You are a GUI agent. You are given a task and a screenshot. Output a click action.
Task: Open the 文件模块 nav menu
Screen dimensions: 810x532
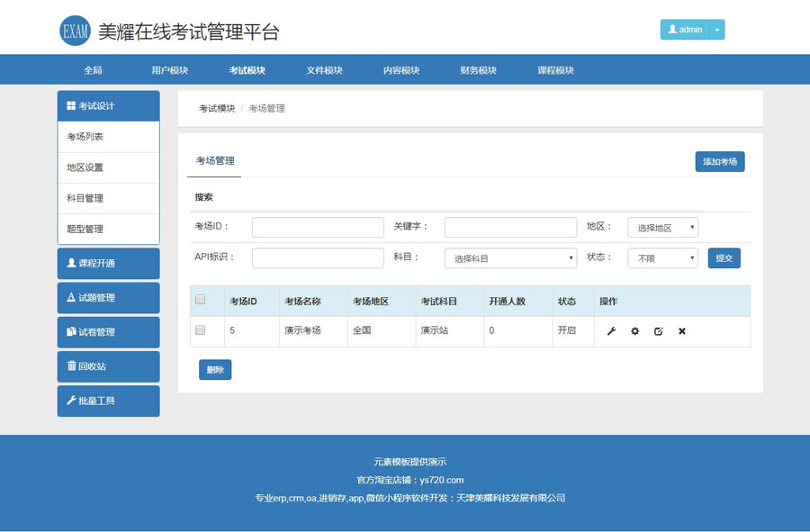click(324, 70)
